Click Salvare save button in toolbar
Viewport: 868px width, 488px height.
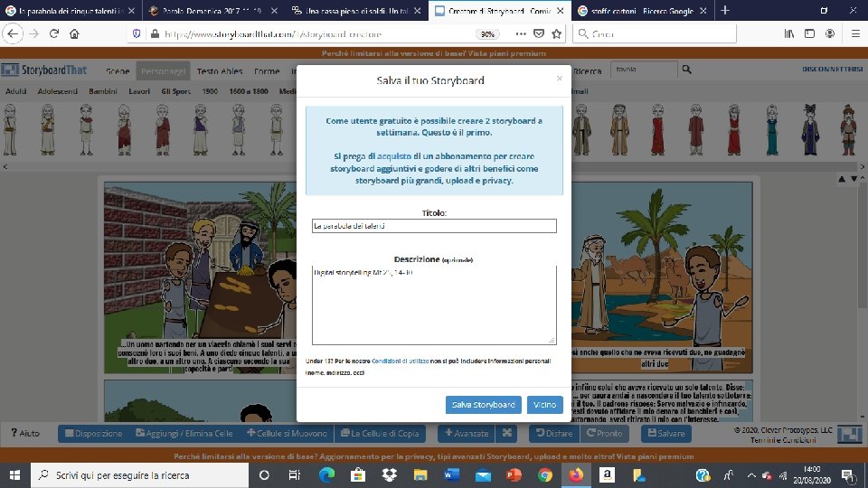coord(666,433)
